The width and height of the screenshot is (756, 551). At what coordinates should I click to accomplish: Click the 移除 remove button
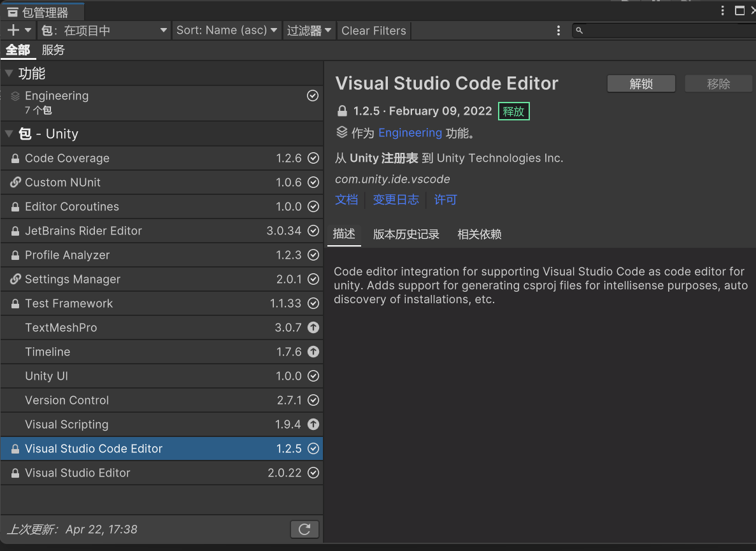coord(718,84)
